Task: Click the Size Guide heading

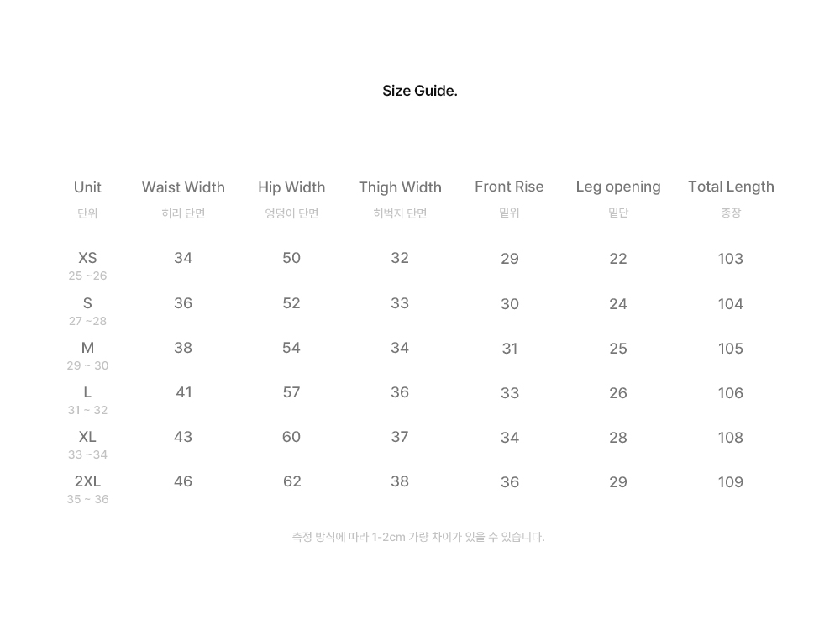Action: click(x=420, y=91)
